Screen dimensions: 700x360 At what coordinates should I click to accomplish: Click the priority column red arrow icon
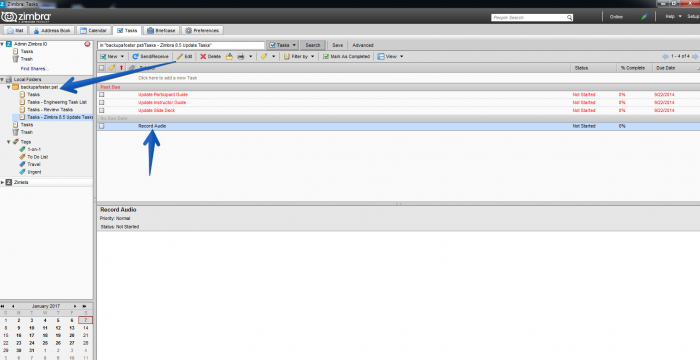121,68
